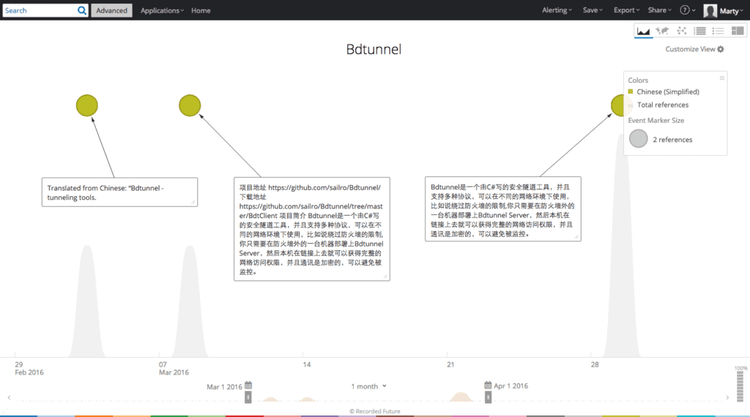The height and width of the screenshot is (417, 750).
Task: Expand the 1 month range dropdown
Action: pyautogui.click(x=369, y=386)
